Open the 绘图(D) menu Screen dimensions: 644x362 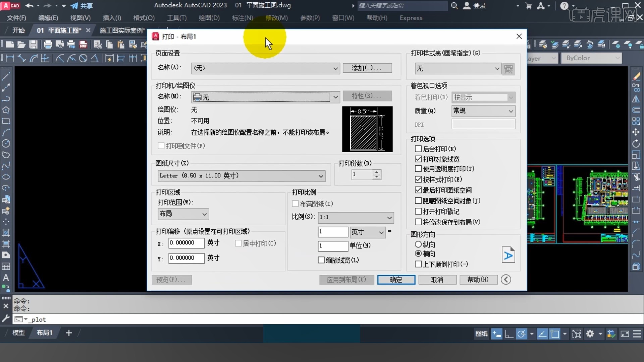[209, 18]
